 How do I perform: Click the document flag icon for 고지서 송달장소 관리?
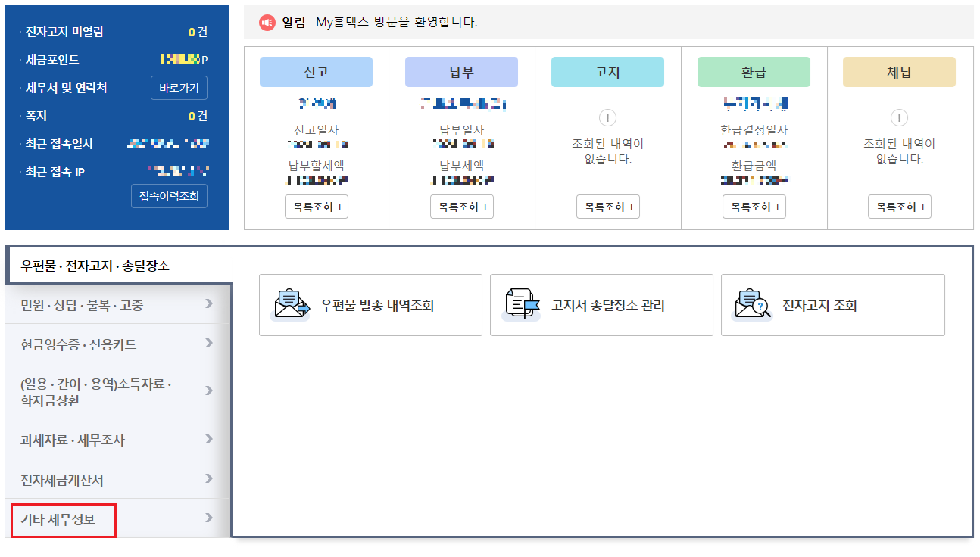(523, 305)
